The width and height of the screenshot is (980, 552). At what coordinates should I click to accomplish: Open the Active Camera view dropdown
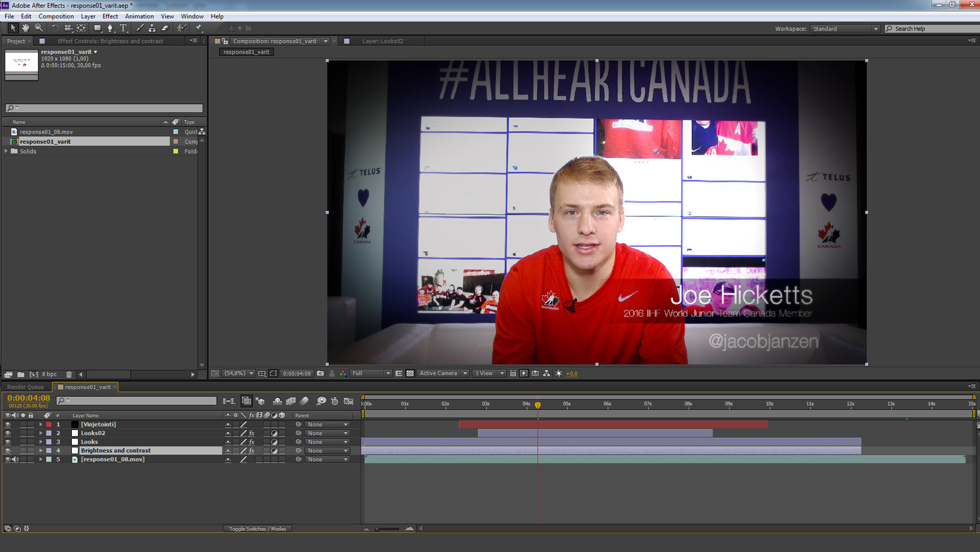(x=443, y=373)
